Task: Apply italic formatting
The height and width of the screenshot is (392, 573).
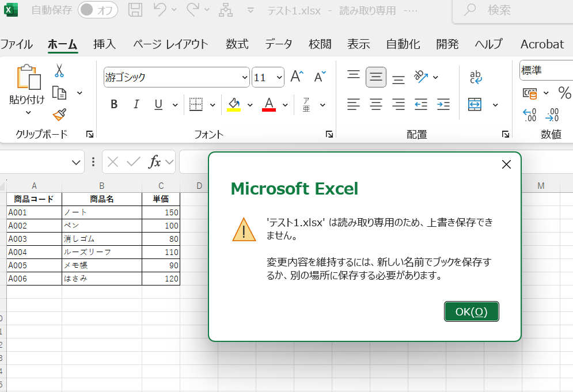Action: 136,104
